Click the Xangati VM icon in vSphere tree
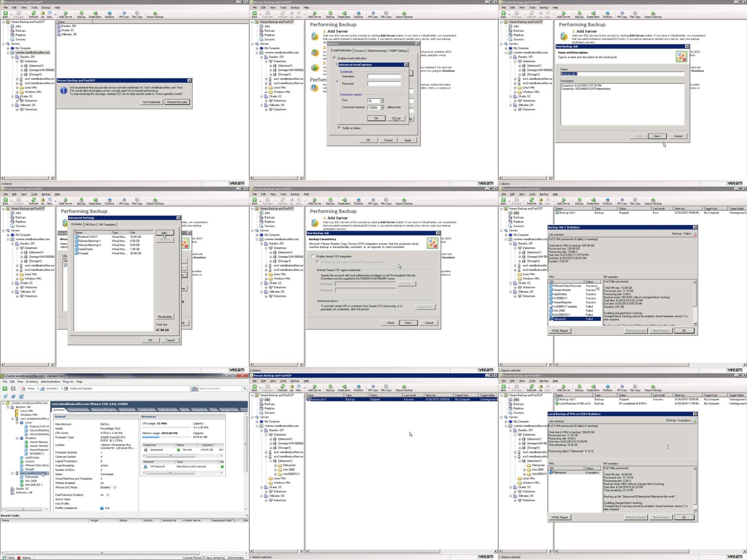This screenshot has width=747, height=560. click(x=22, y=469)
